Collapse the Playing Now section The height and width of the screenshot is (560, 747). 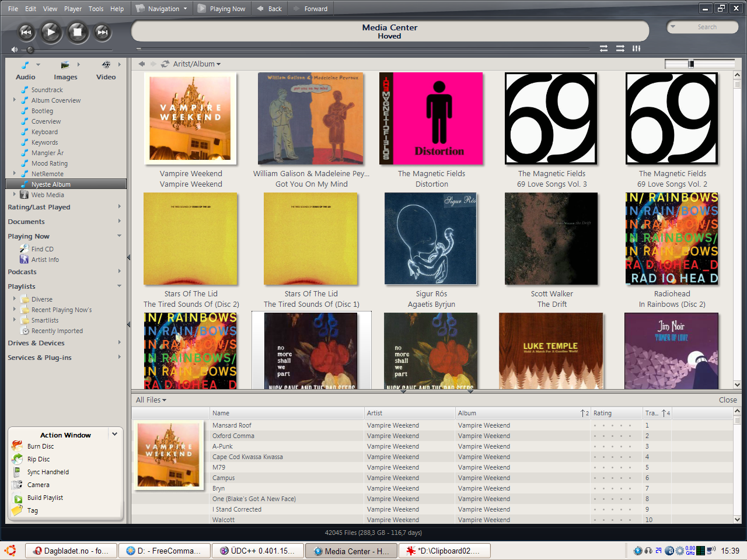click(120, 236)
